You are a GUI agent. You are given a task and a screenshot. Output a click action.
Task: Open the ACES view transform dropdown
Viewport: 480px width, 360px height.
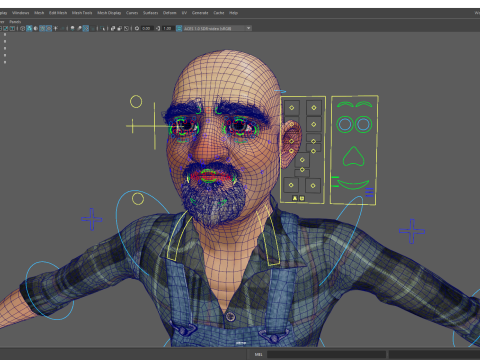(217, 28)
